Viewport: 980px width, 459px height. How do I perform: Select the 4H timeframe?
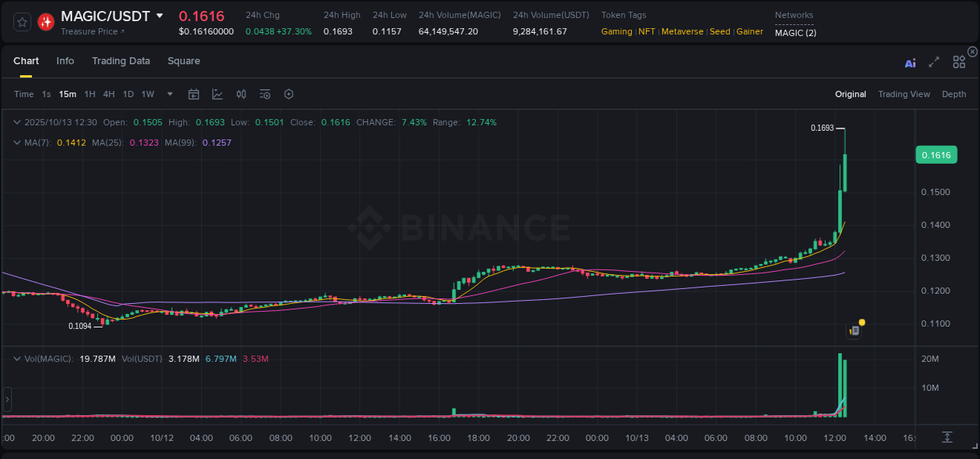(x=109, y=93)
